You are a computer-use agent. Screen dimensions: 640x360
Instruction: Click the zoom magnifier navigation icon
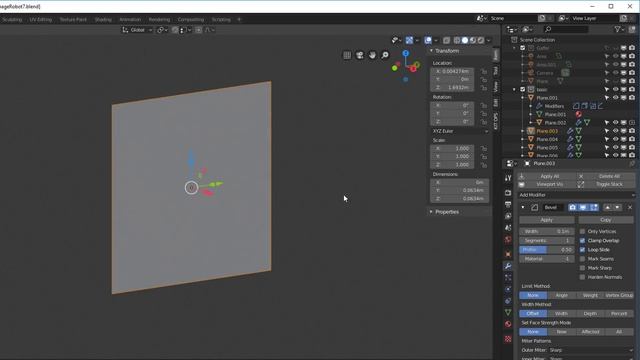pyautogui.click(x=385, y=55)
